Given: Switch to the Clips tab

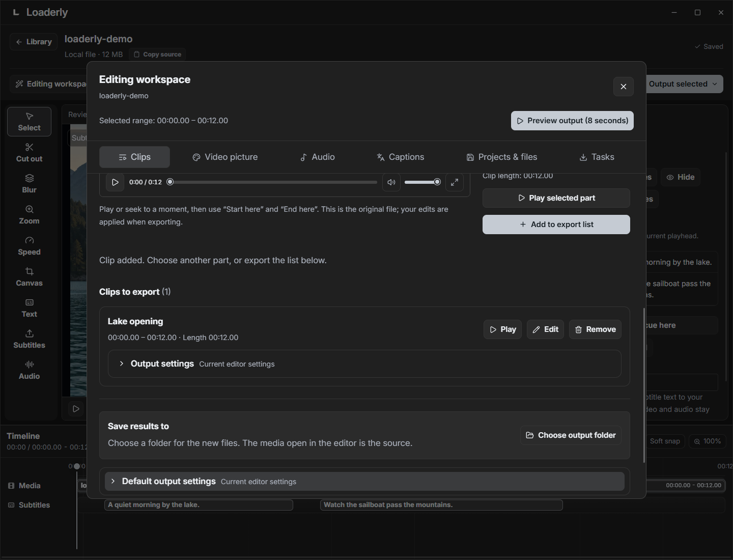Looking at the screenshot, I should click(x=134, y=157).
